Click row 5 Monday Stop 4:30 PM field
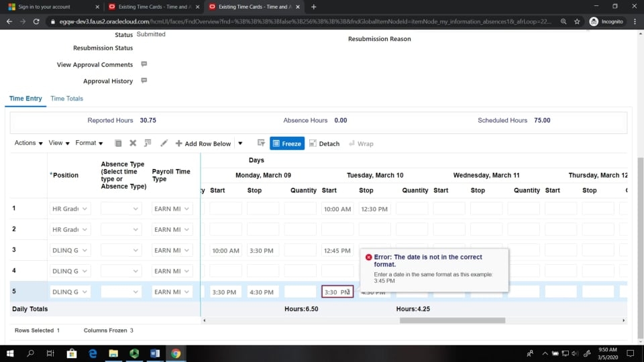Viewport: 644px width, 362px height. (x=263, y=292)
